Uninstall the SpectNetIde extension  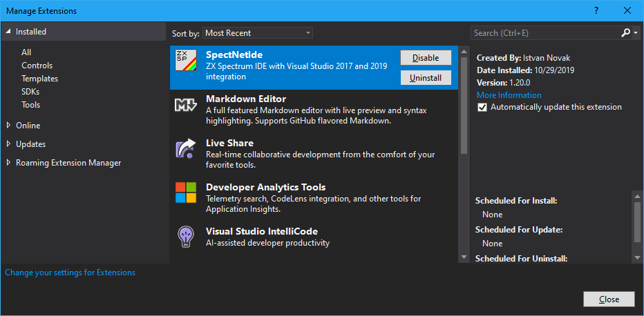point(426,77)
